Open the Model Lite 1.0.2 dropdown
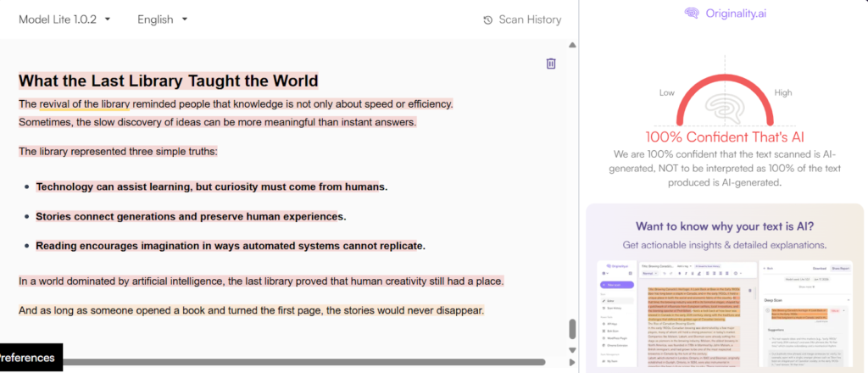 (64, 19)
